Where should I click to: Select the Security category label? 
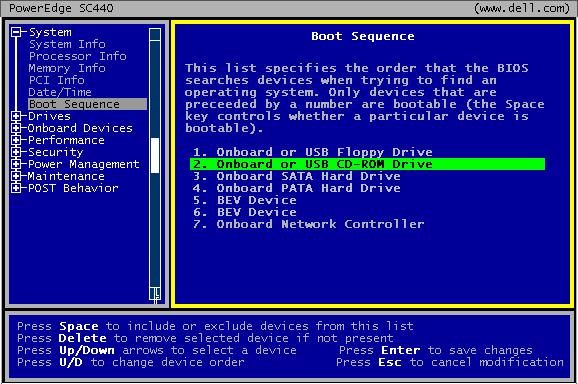(x=56, y=152)
